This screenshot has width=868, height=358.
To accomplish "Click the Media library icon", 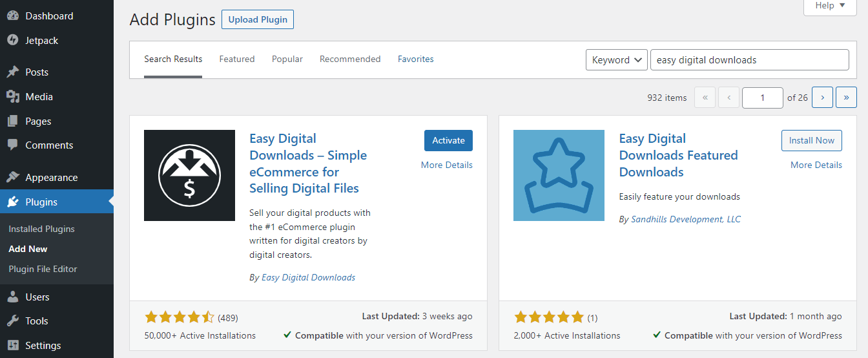I will pyautogui.click(x=13, y=96).
